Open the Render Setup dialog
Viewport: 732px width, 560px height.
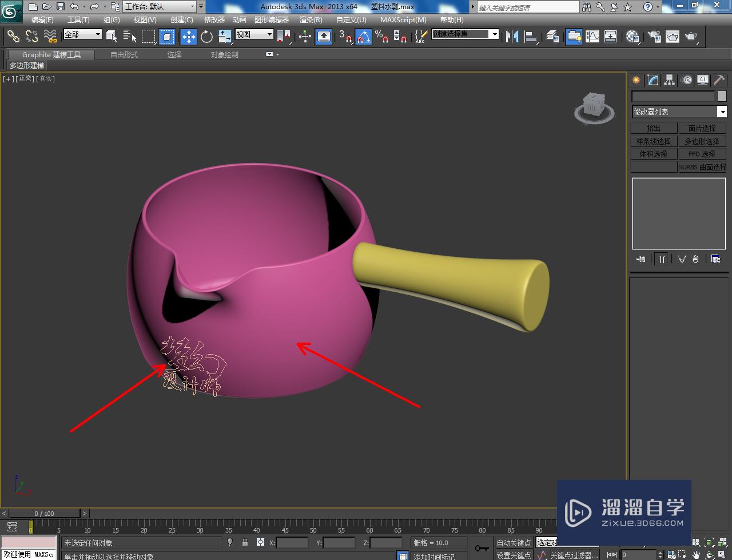point(654,37)
